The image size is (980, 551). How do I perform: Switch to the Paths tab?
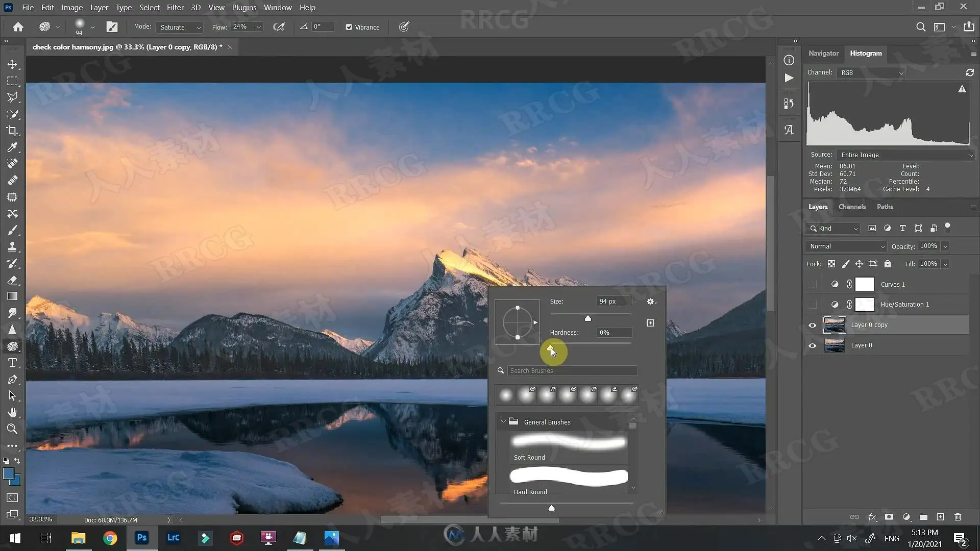885,207
